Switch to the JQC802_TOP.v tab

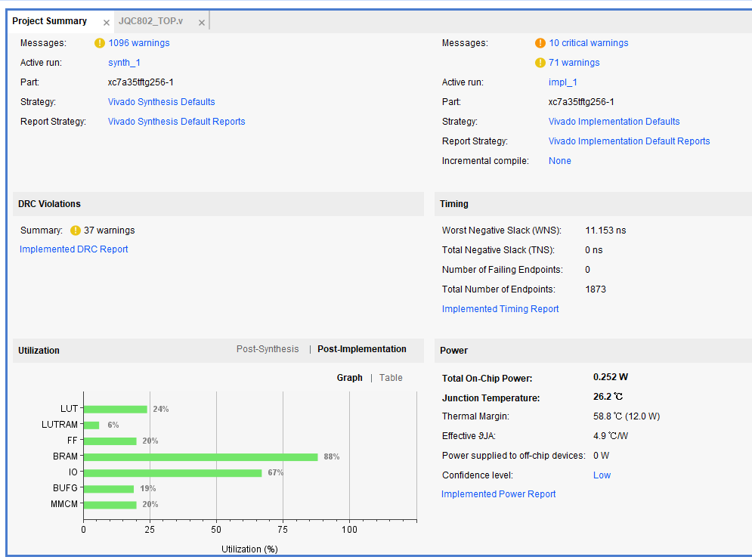tap(150, 21)
